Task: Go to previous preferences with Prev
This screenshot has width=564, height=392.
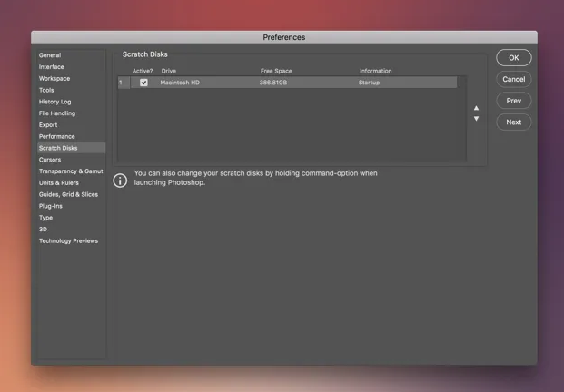Action: 513,101
